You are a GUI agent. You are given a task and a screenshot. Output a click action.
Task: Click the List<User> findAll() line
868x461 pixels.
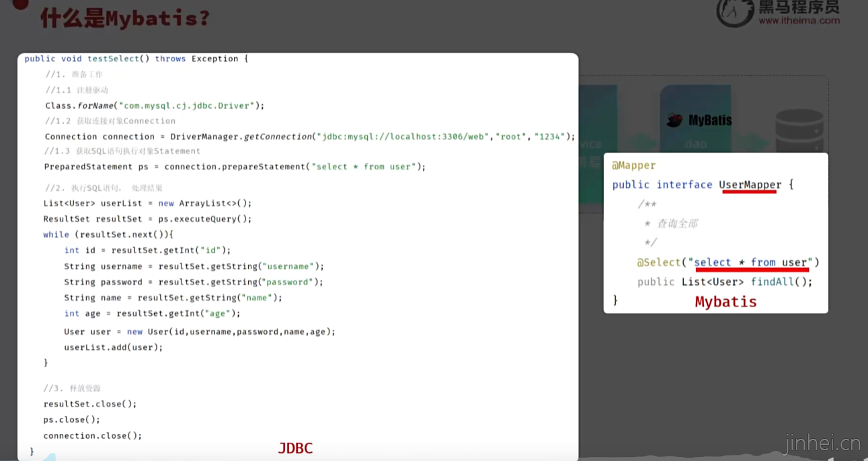pyautogui.click(x=725, y=282)
